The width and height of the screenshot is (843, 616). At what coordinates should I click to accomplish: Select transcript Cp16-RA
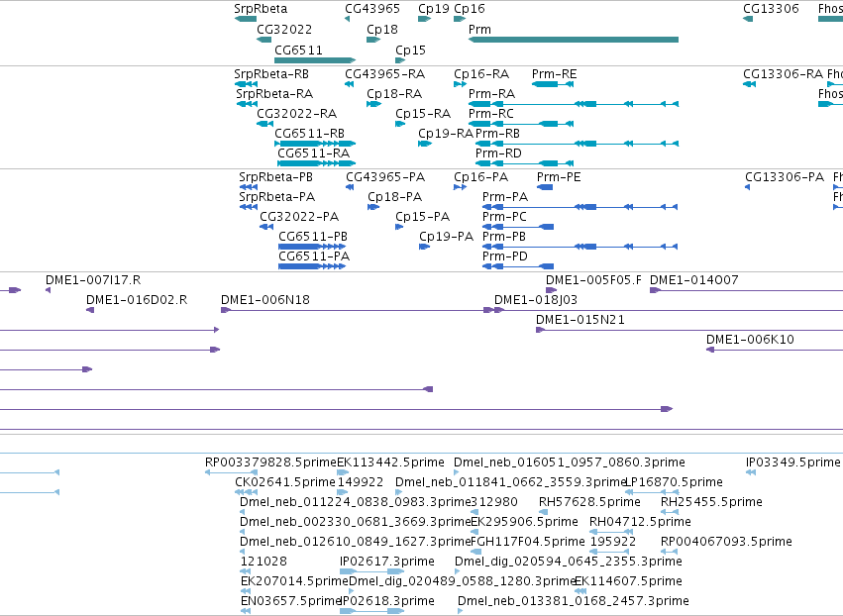[x=481, y=74]
